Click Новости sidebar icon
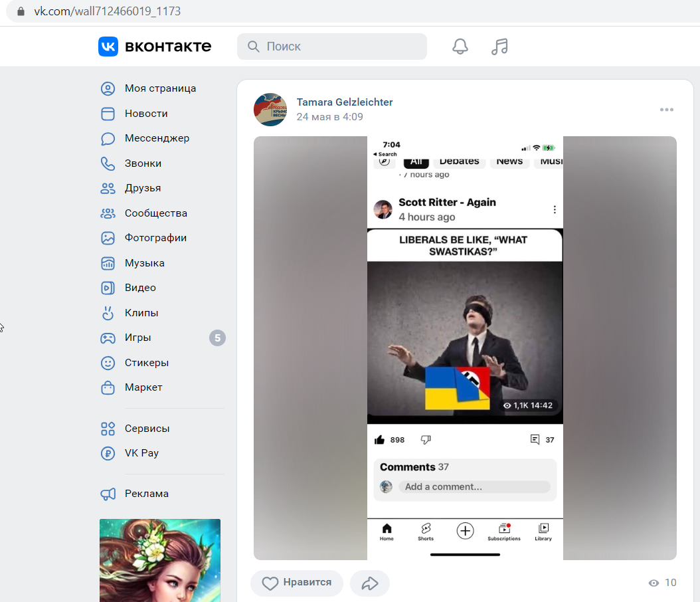This screenshot has height=602, width=700. coord(108,114)
